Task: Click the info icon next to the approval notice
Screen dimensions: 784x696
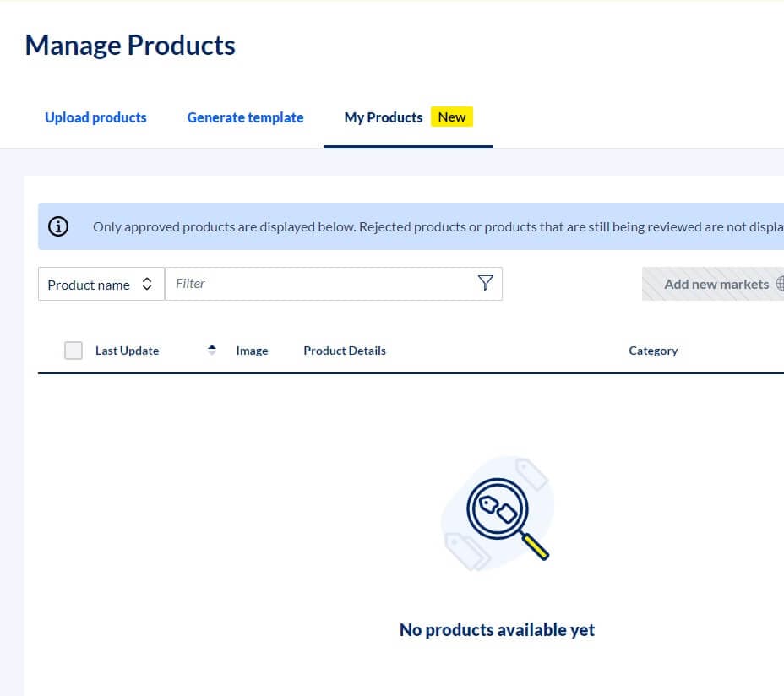Action: point(57,226)
